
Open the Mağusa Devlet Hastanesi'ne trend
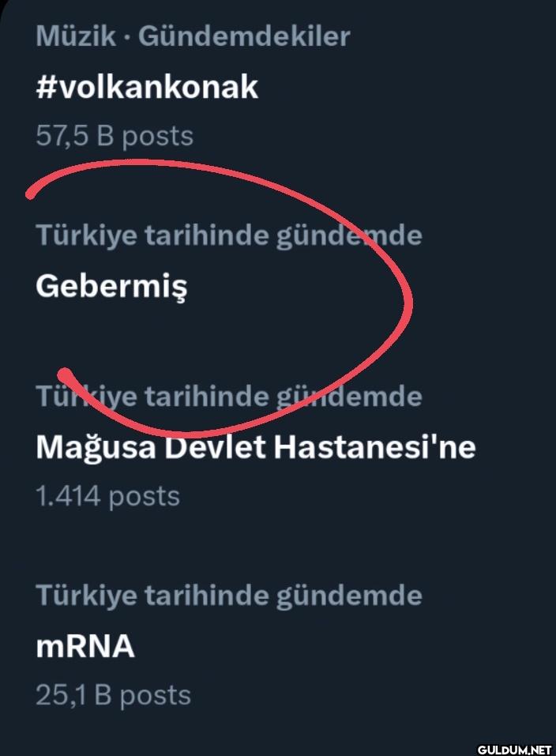point(255,447)
